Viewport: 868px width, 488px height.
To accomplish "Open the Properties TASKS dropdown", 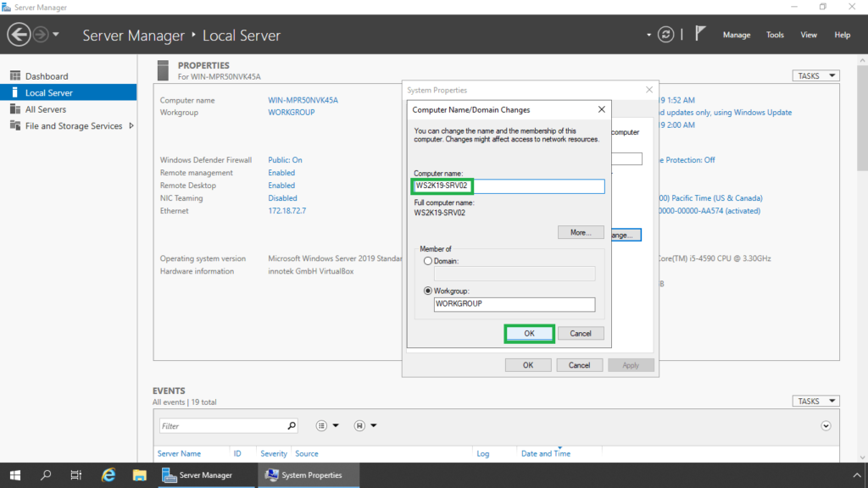I will click(x=815, y=75).
